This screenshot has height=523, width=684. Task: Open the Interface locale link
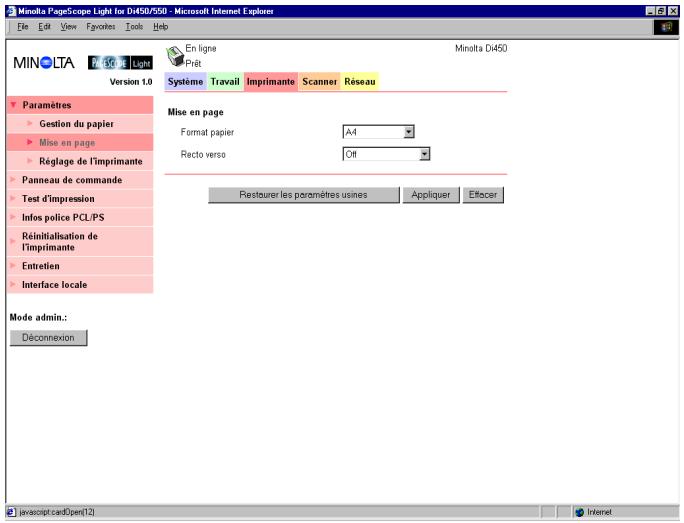55,284
